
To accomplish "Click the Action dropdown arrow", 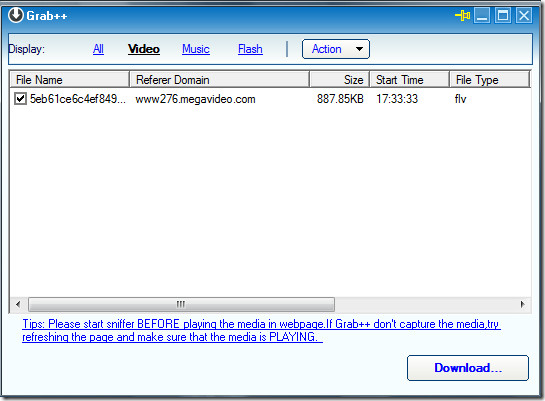I will pyautogui.click(x=359, y=49).
